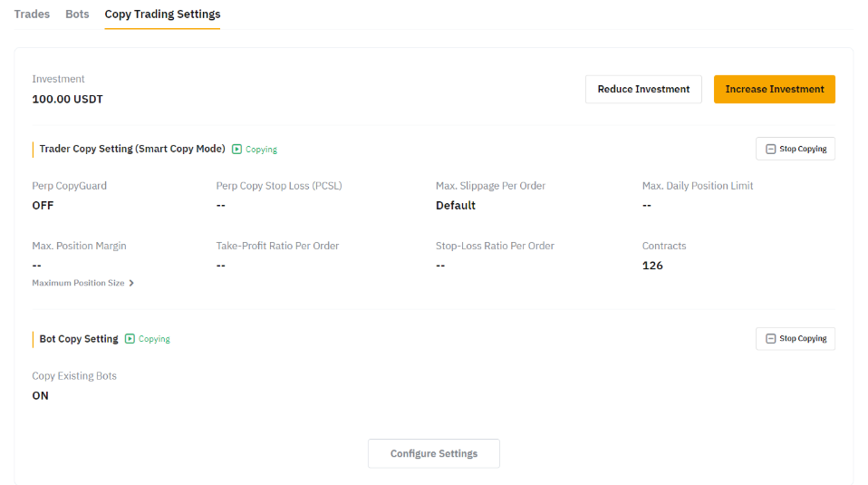The image size is (868, 485).
Task: Click the Max. Daily Position Limit label
Action: click(x=698, y=186)
